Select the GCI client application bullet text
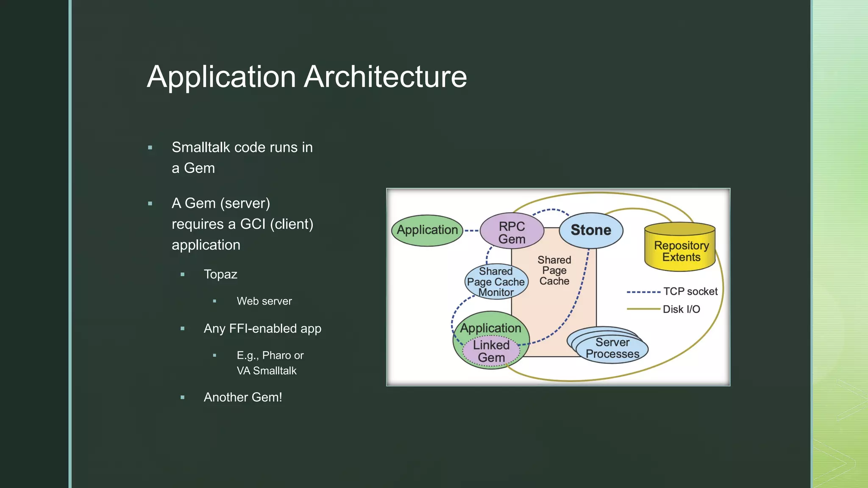The width and height of the screenshot is (868, 488). (242, 224)
